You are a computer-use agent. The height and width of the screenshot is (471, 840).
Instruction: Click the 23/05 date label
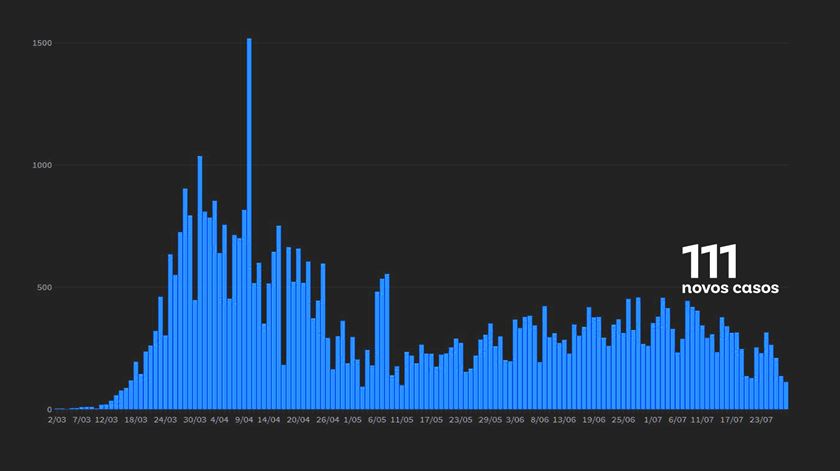460,420
